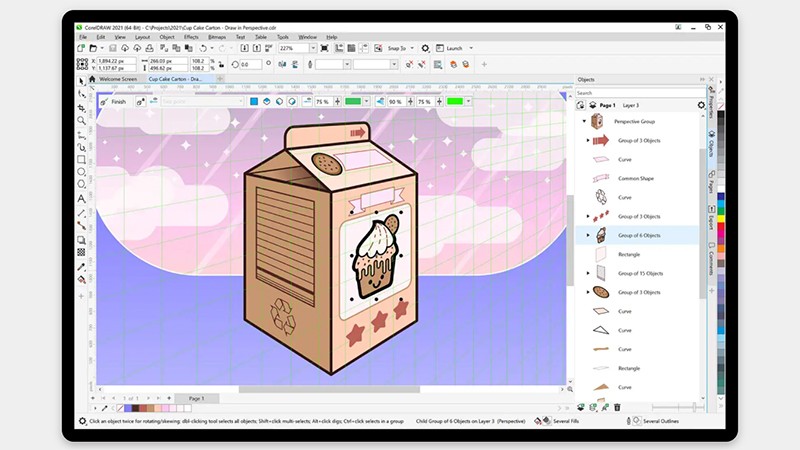Open the Options gear in toolbar
800x450 pixels.
pyautogui.click(x=425, y=48)
